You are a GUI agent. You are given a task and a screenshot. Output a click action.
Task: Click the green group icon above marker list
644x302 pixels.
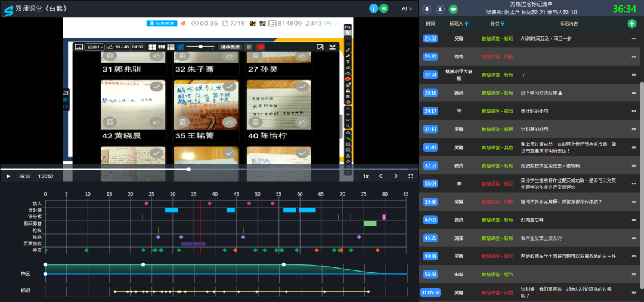pyautogui.click(x=453, y=9)
